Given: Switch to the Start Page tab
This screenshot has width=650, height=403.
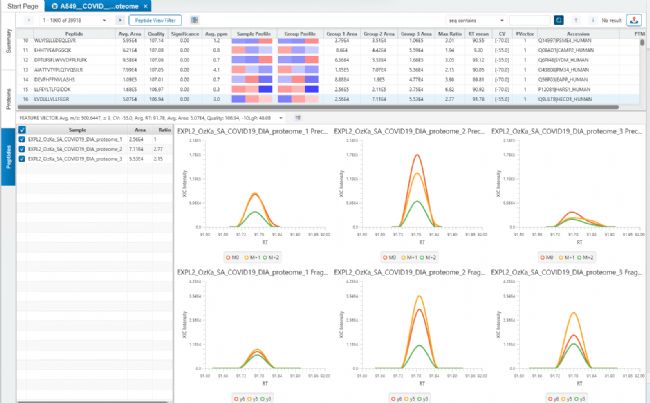Looking at the screenshot, I should pos(23,6).
